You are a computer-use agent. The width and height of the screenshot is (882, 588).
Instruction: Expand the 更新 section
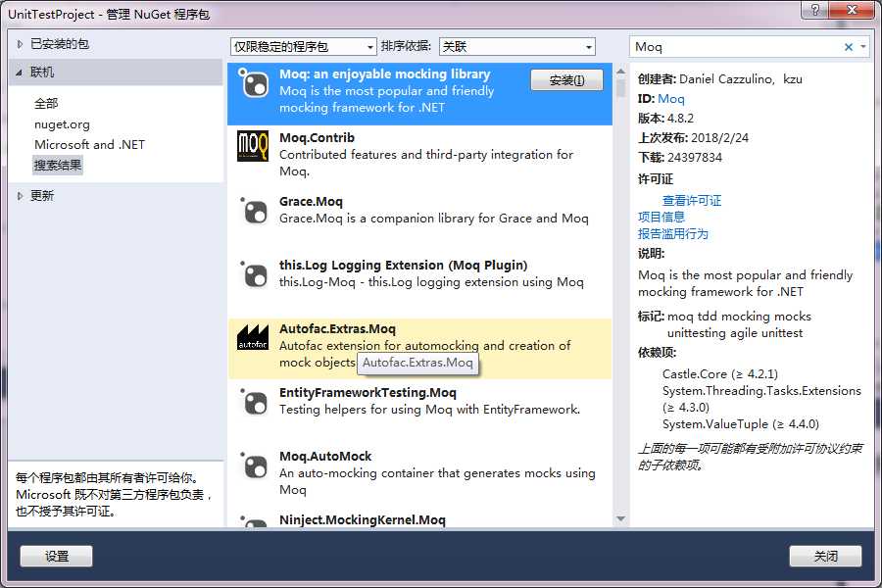(20, 196)
